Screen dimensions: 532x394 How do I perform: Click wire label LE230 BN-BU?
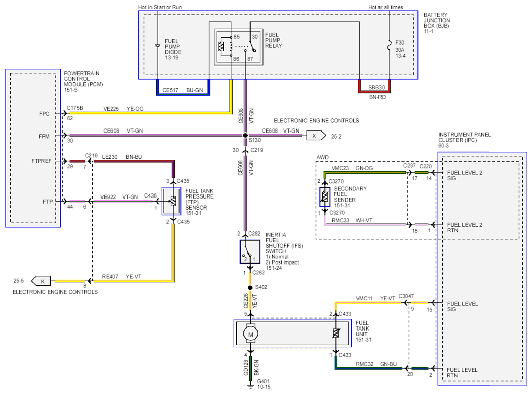point(122,157)
